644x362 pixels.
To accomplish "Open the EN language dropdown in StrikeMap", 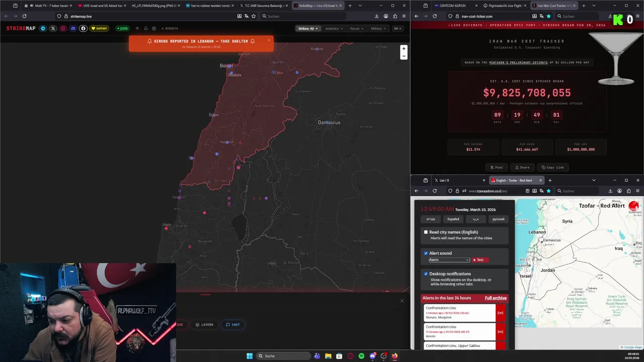I will [397, 29].
